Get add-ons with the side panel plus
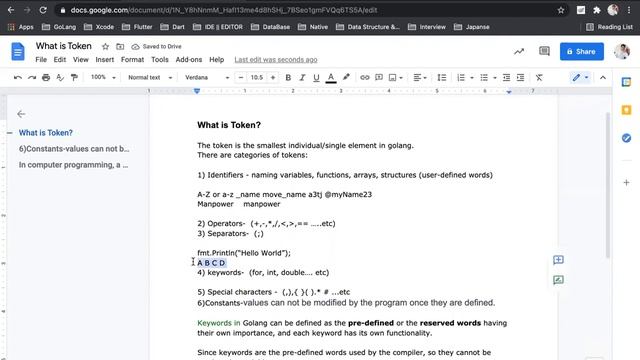 (627, 182)
